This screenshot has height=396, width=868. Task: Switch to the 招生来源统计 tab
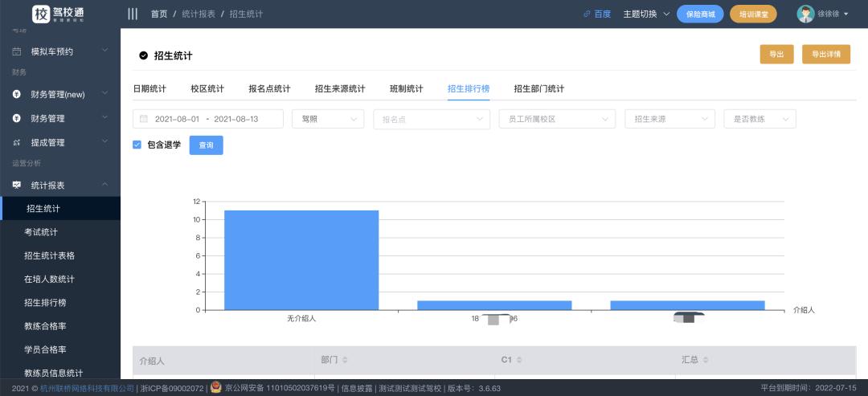point(340,88)
